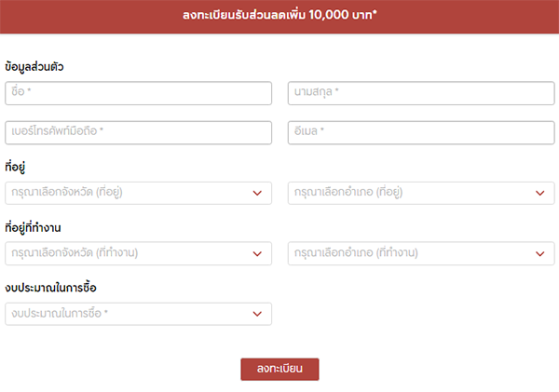
Task: Click the ข้อมูลส่วนตัว section heading
Action: pos(34,67)
